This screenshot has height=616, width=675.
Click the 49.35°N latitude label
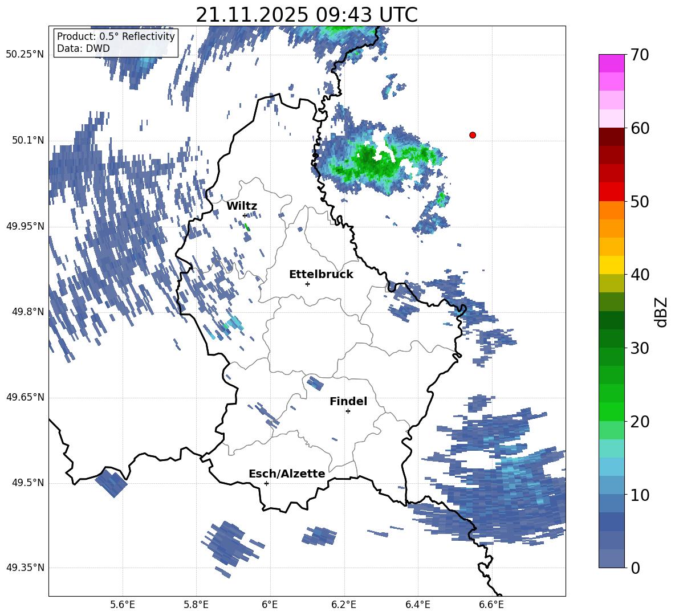(x=25, y=568)
